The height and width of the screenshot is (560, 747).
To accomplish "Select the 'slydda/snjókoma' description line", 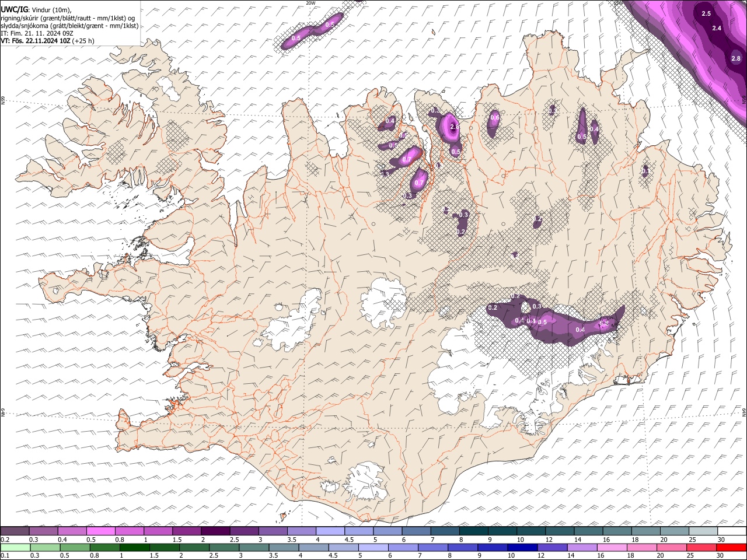I will coord(69,26).
